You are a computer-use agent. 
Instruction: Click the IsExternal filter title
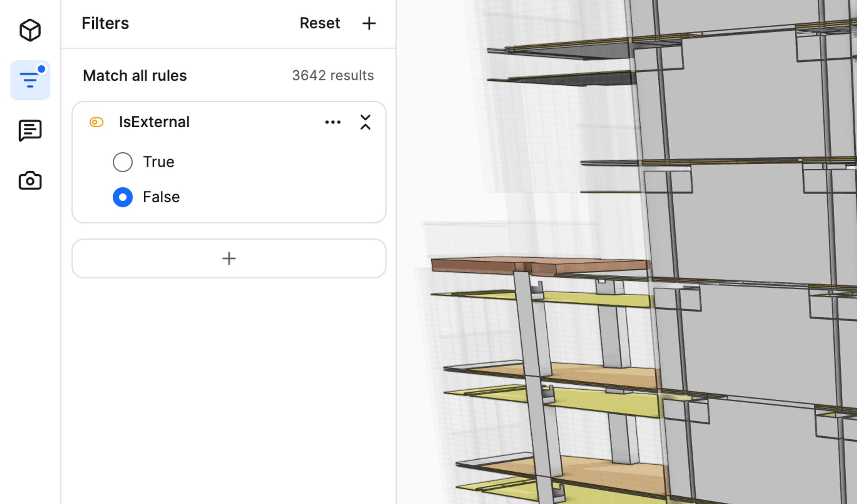(154, 122)
